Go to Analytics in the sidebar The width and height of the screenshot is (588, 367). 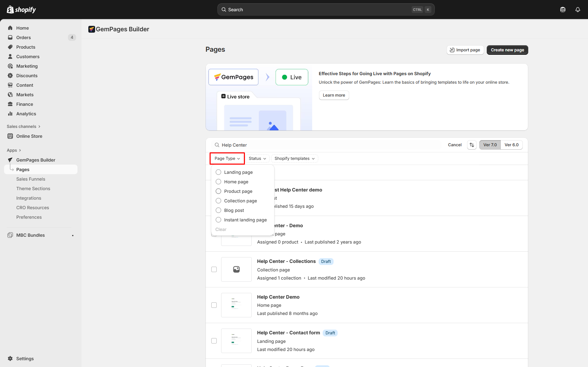coord(26,114)
